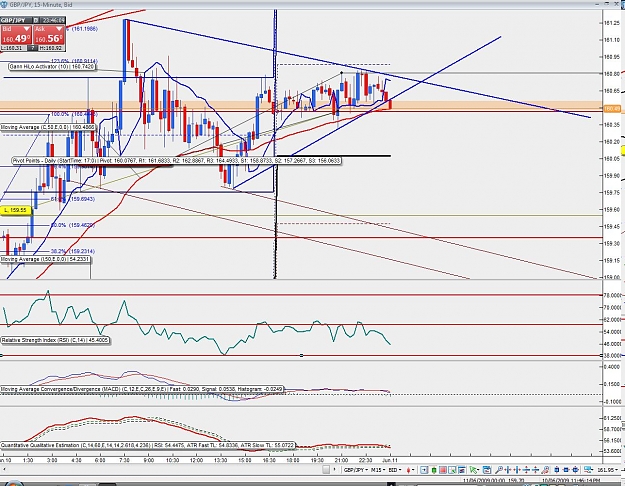The height and width of the screenshot is (486, 625).
Task: Click the red-tinted magnifier icon
Action: (x=545, y=470)
